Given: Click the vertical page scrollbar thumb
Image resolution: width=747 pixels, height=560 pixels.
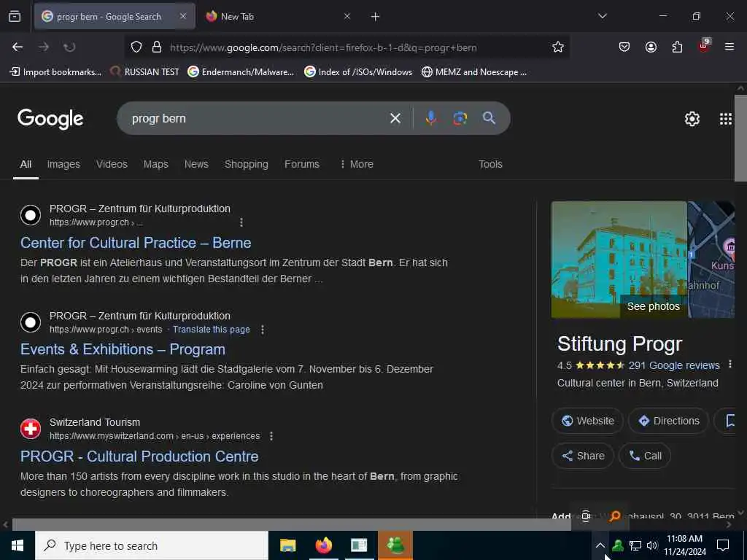Looking at the screenshot, I should (740, 138).
